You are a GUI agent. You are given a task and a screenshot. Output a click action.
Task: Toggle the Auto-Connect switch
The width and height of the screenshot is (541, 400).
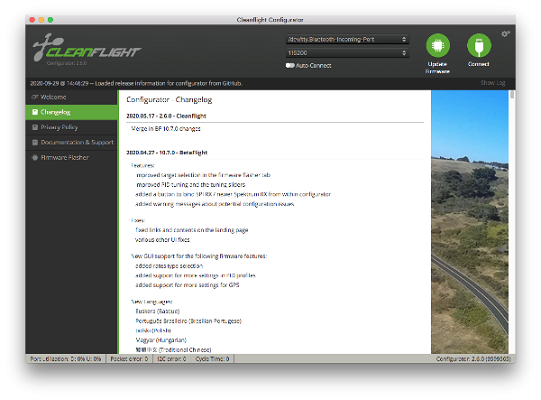point(290,65)
